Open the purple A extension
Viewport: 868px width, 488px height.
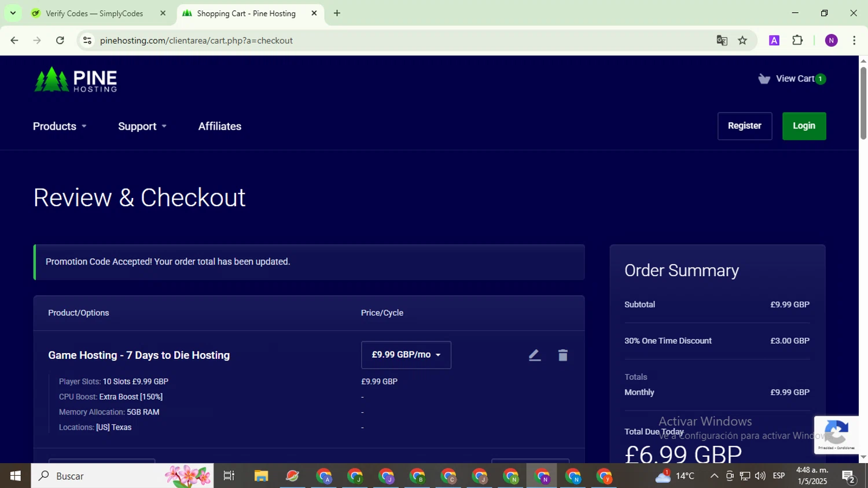click(x=774, y=41)
